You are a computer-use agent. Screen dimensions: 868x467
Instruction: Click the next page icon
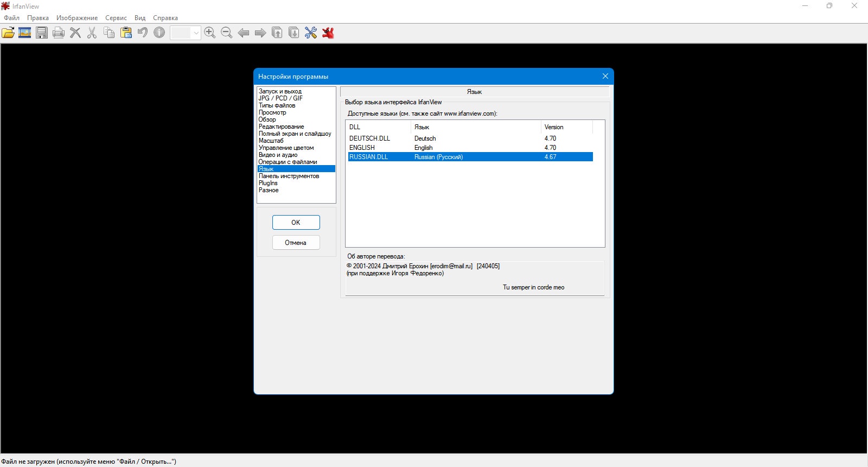point(294,33)
